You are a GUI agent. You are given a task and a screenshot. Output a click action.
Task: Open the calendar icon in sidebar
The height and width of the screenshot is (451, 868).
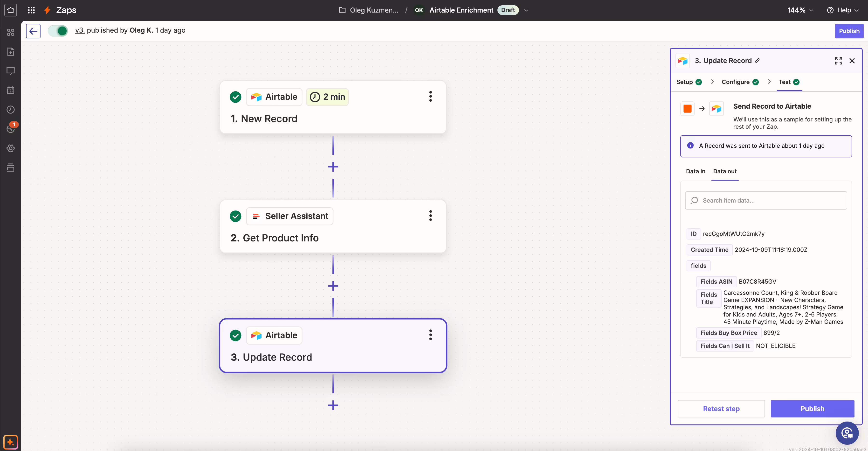[x=10, y=90]
